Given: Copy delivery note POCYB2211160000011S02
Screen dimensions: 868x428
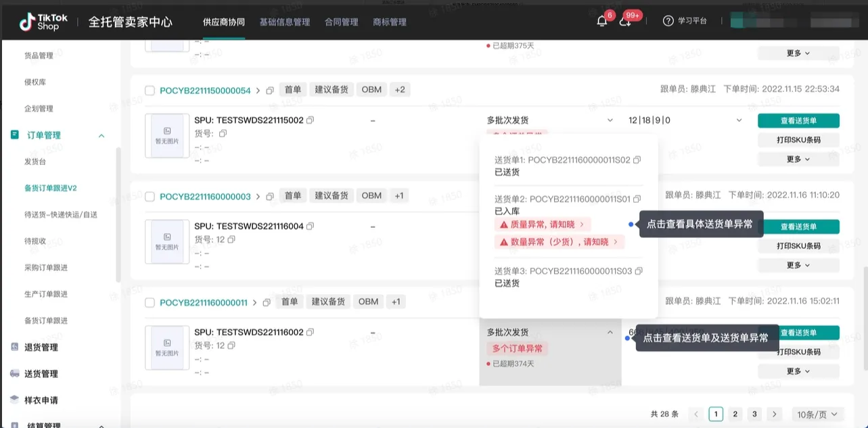Looking at the screenshot, I should tap(637, 160).
